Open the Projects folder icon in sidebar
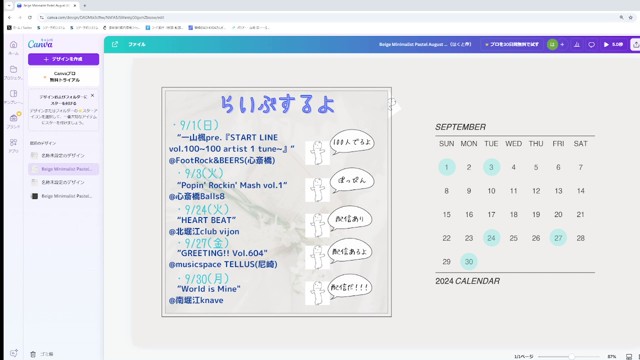This screenshot has width=640, height=360. click(13, 72)
